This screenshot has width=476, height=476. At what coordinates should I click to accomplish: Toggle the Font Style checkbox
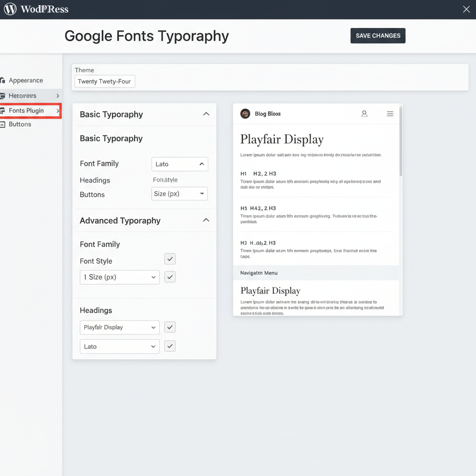[170, 259]
